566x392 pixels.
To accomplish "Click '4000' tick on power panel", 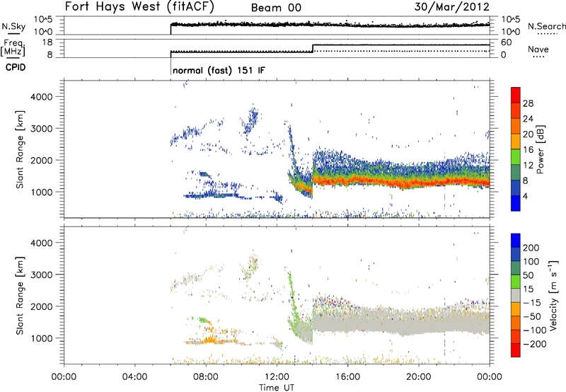I will click(41, 97).
